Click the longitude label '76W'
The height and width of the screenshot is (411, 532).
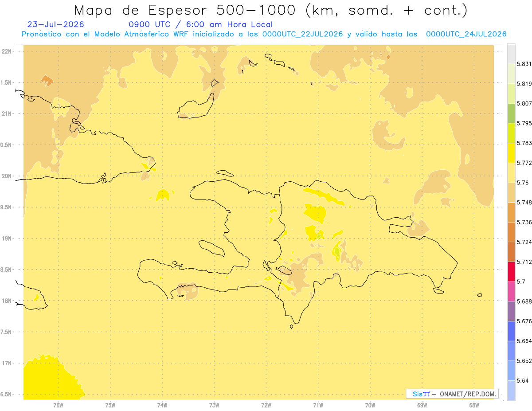pyautogui.click(x=58, y=405)
